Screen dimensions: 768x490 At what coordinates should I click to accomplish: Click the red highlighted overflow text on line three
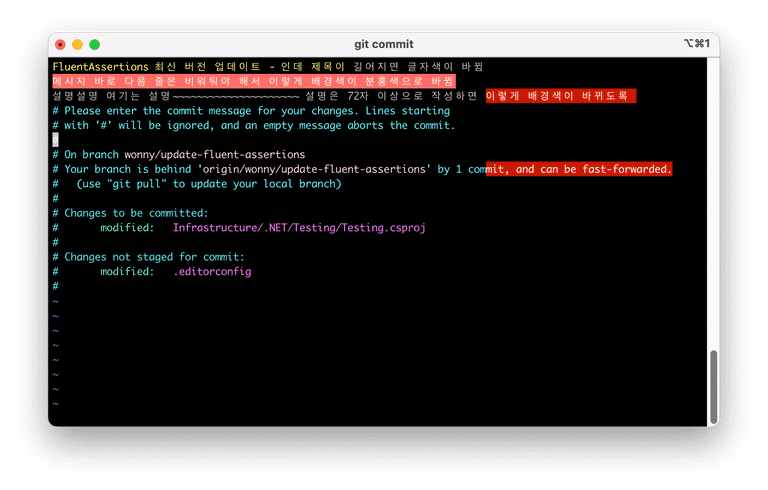coord(560,96)
